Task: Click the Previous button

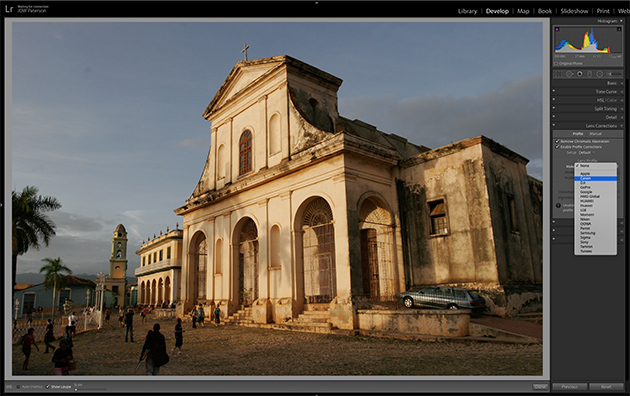Action: click(x=569, y=387)
